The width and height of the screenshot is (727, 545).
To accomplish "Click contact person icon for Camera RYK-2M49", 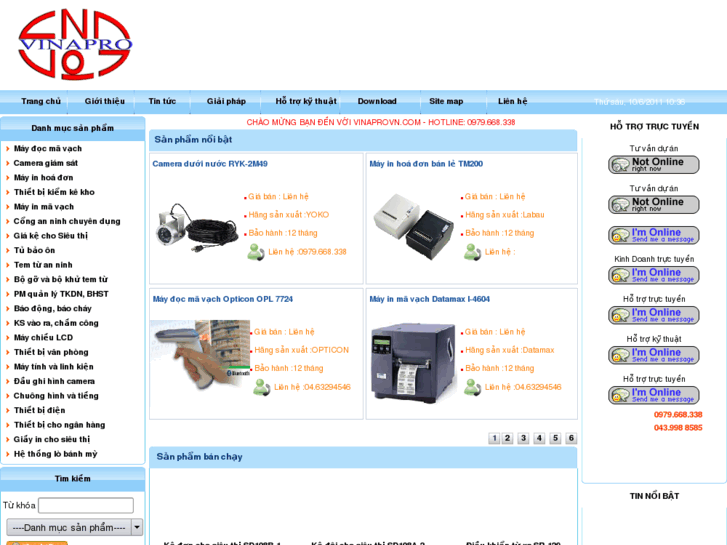I will 255,252.
